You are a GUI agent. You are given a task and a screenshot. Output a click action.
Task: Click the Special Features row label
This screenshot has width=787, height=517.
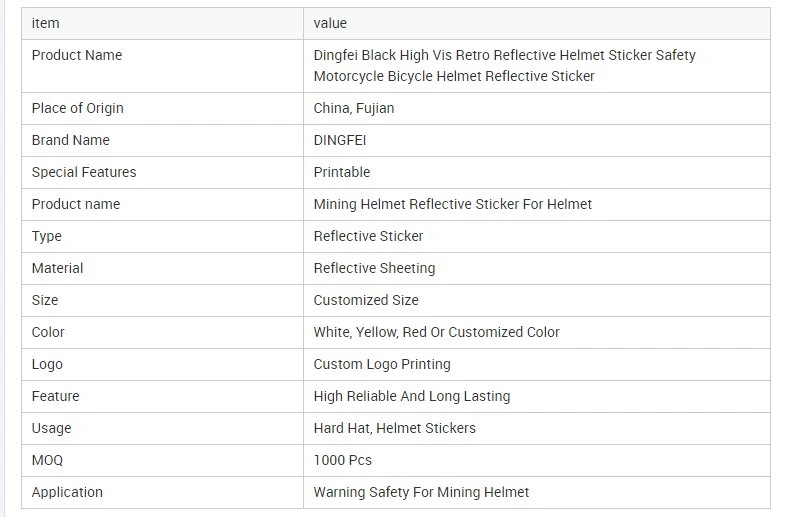[84, 172]
